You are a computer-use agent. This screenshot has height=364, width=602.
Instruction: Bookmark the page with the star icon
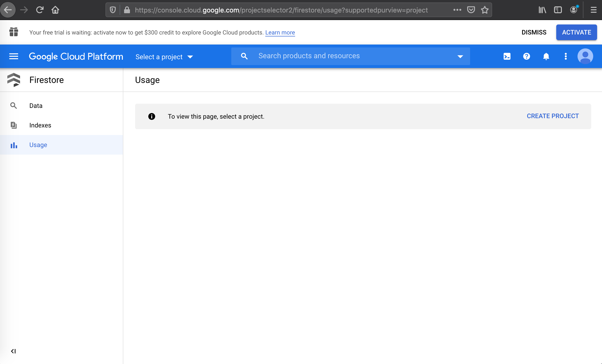[485, 10]
